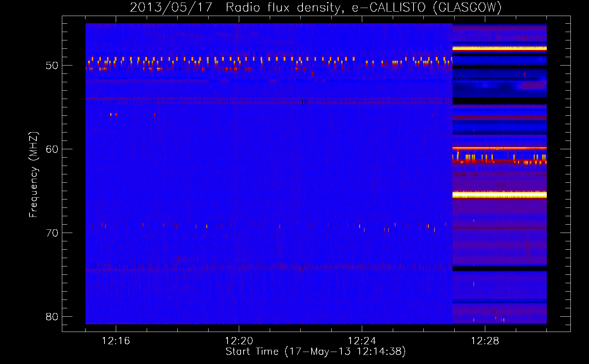589x364 pixels.
Task: Click the bright yellow band near 65.5 MHz
Action: 499,195
